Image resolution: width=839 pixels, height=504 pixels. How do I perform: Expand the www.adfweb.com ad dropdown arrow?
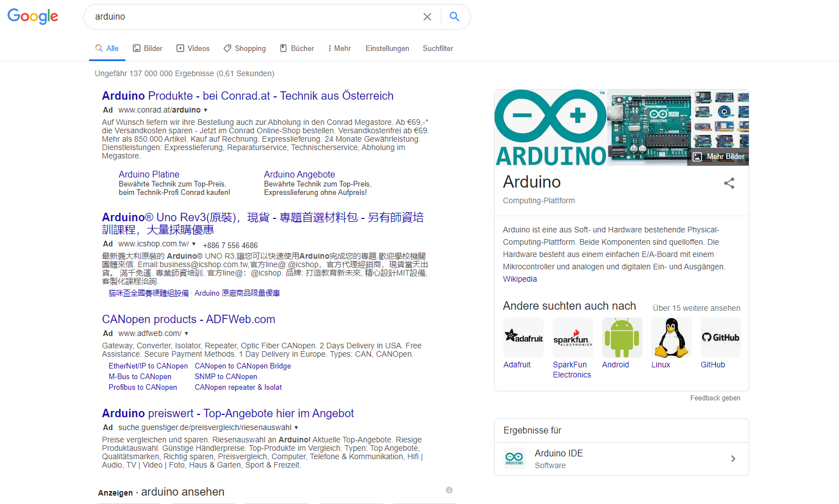[187, 334]
